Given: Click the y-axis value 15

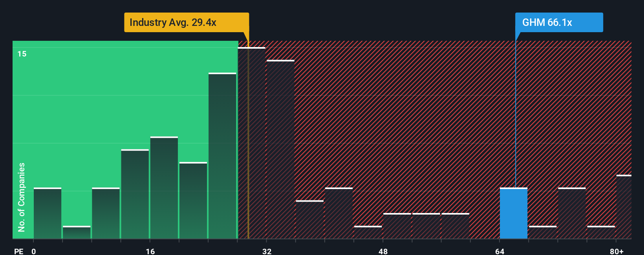Looking at the screenshot, I should coord(22,54).
